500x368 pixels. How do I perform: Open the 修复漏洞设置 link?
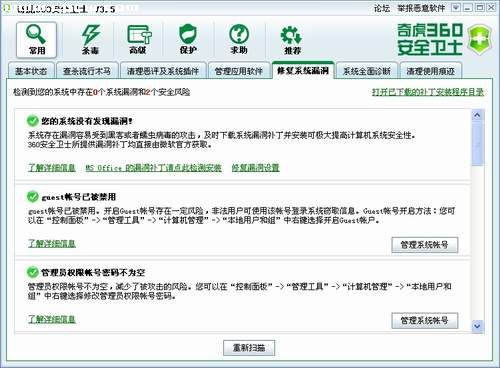coord(255,167)
